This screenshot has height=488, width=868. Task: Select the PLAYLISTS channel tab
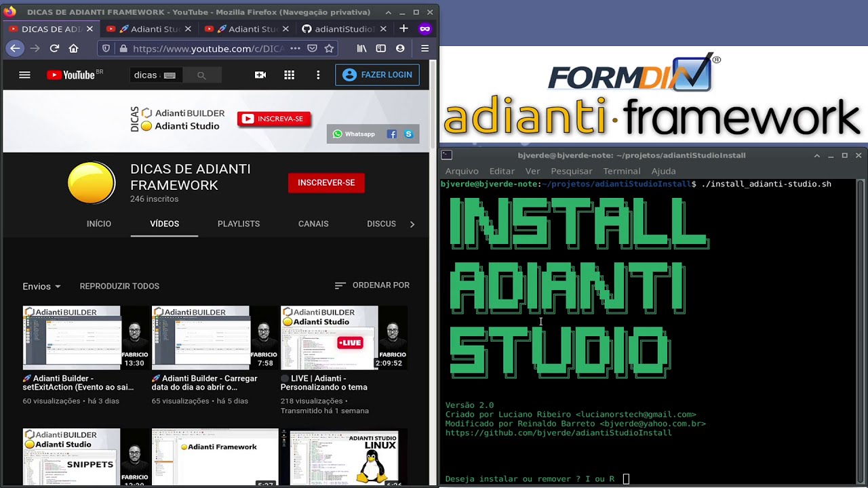click(239, 224)
